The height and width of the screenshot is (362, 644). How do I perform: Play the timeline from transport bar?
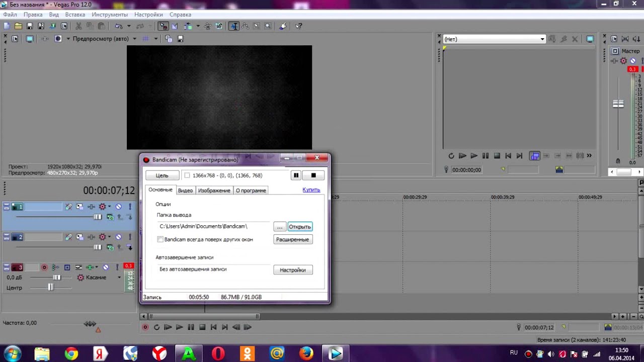click(179, 327)
